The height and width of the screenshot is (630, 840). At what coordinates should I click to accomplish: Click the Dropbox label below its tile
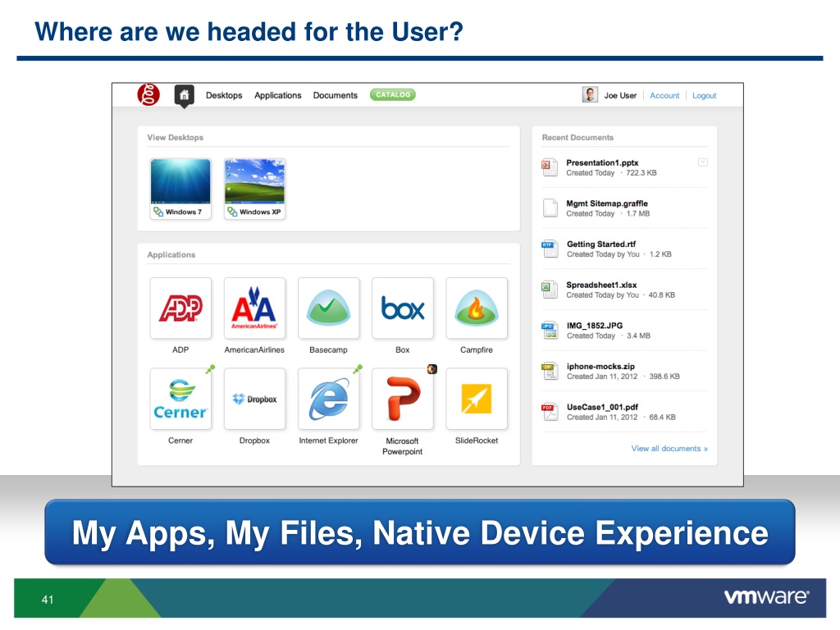[x=254, y=441]
